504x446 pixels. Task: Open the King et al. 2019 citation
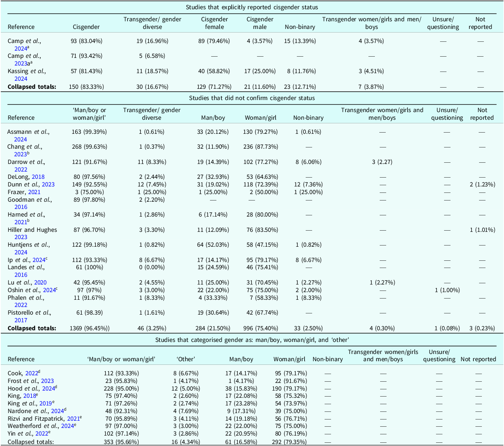[x=45, y=403]
